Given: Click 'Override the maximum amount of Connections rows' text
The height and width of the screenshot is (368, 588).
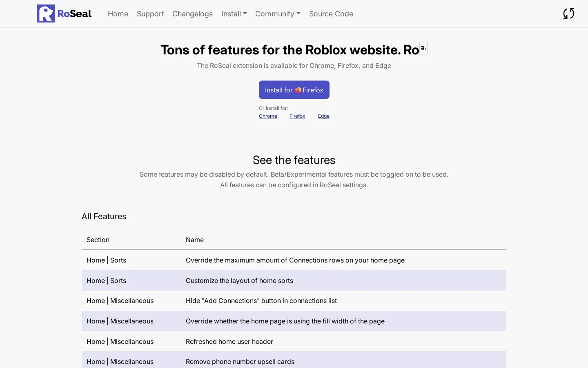Looking at the screenshot, I should click(x=295, y=260).
